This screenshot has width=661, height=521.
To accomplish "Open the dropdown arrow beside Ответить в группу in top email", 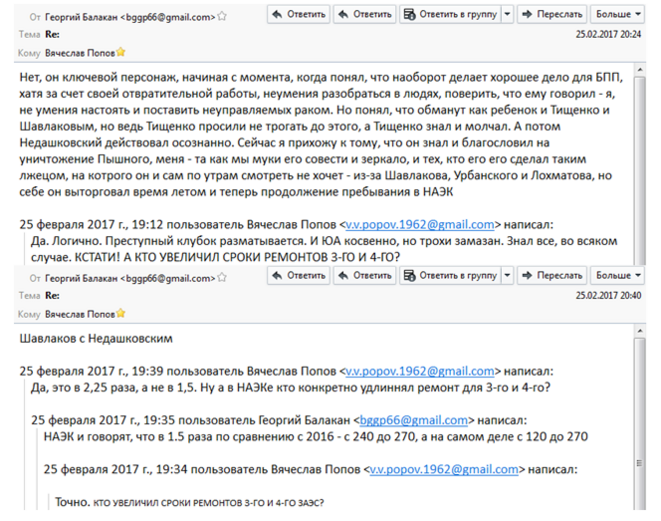I will (508, 14).
